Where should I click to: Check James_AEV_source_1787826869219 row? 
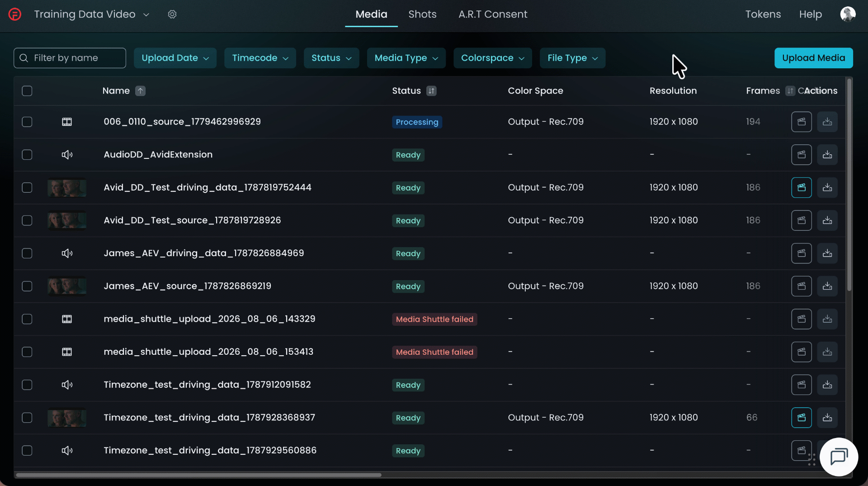click(27, 286)
